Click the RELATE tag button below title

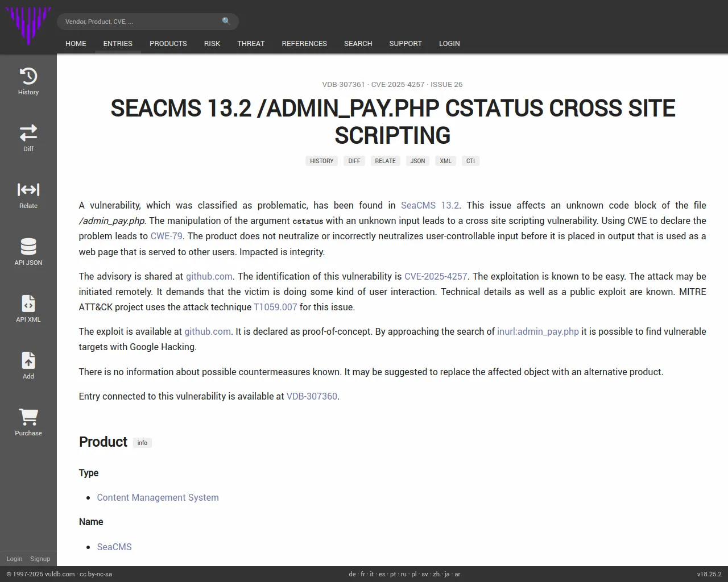click(x=385, y=161)
